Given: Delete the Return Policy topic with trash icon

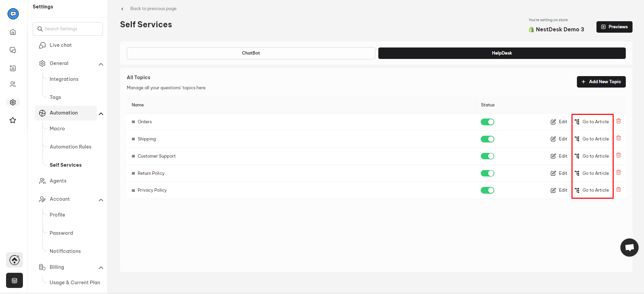Looking at the screenshot, I should [619, 172].
